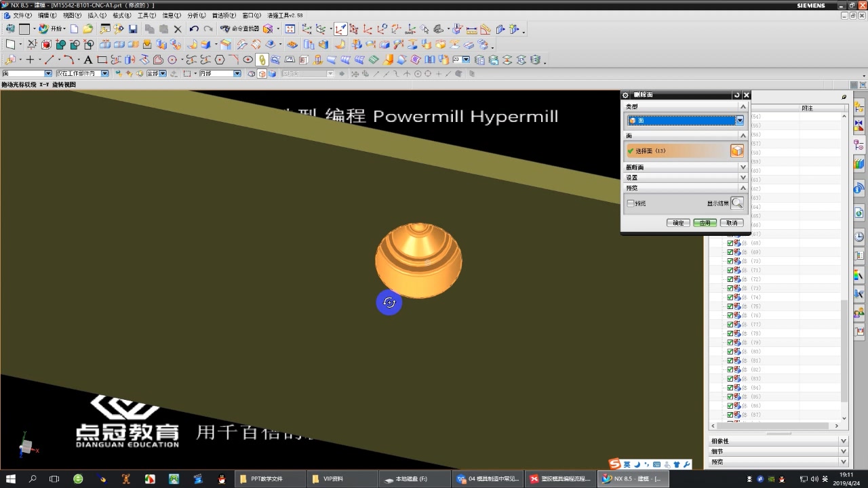
Task: Click the Open folder icon
Action: pyautogui.click(x=87, y=29)
